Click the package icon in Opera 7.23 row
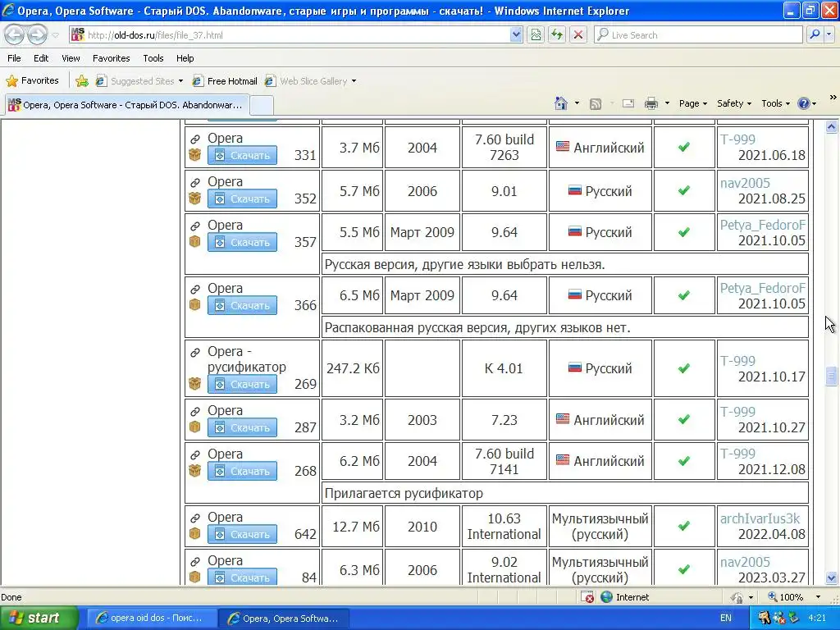This screenshot has width=840, height=630. pyautogui.click(x=195, y=427)
